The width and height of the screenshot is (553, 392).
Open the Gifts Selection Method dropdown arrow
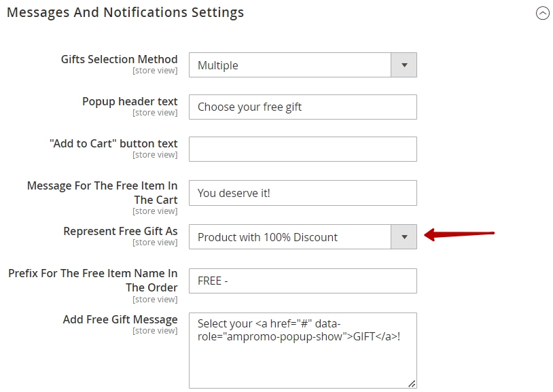click(404, 65)
